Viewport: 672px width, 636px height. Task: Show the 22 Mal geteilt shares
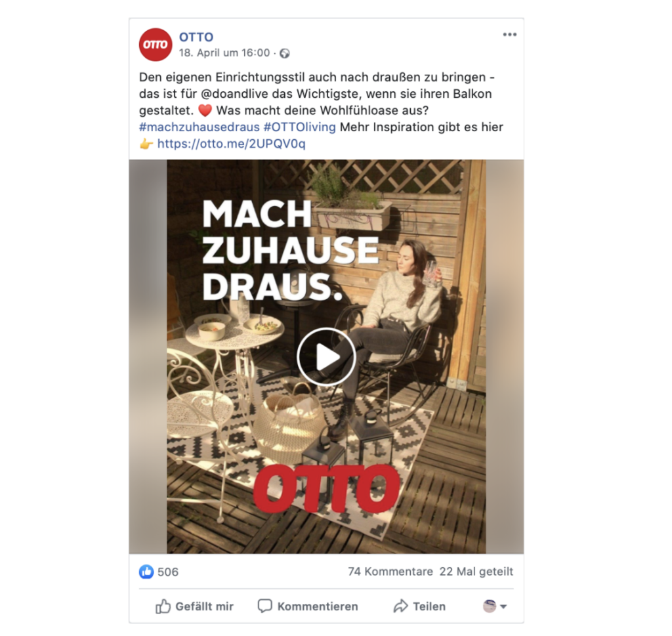pyautogui.click(x=476, y=572)
